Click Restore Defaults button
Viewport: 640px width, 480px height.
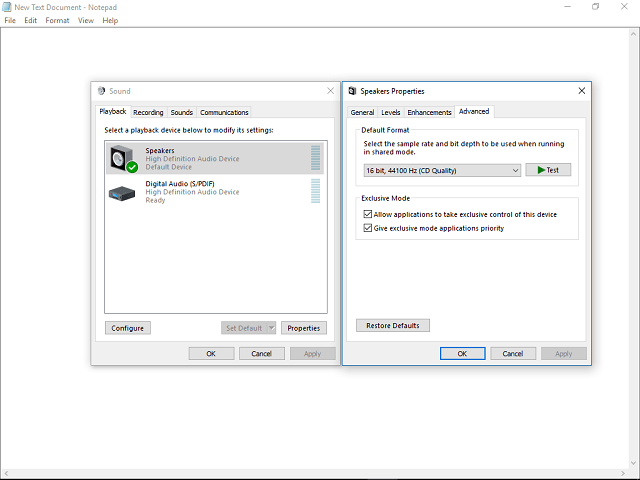coord(393,325)
